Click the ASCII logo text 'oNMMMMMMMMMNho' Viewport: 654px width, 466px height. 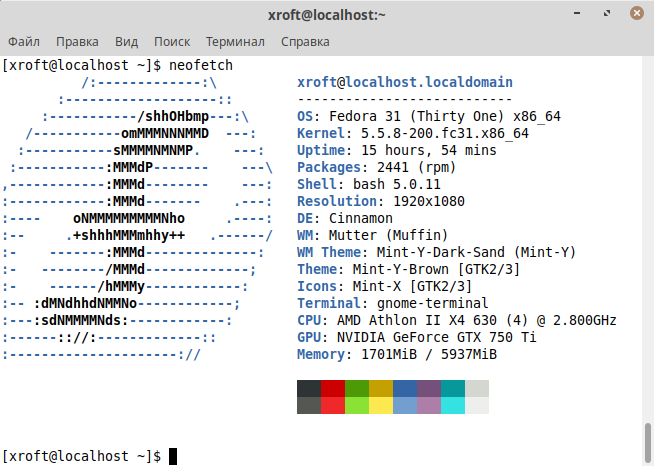(x=129, y=219)
